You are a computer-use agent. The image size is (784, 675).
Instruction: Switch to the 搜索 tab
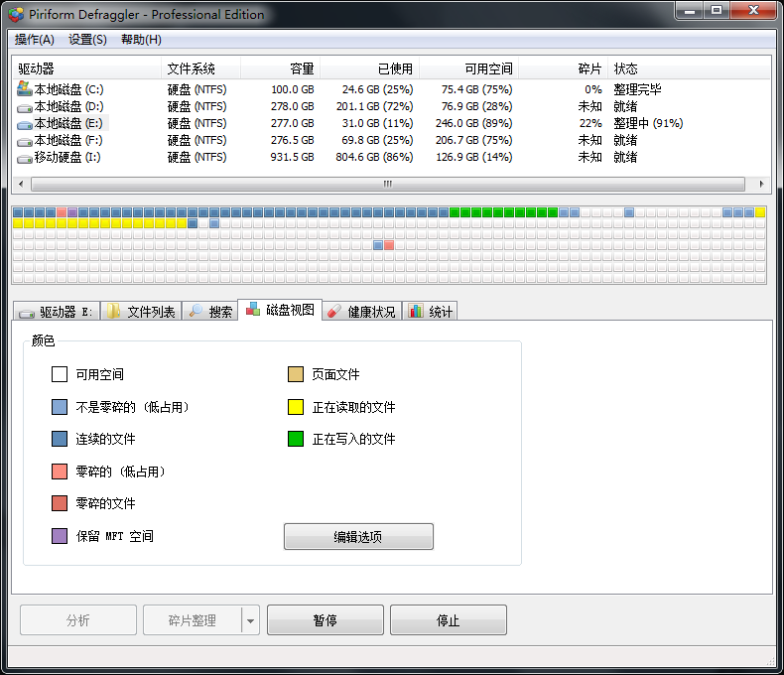pyautogui.click(x=210, y=311)
